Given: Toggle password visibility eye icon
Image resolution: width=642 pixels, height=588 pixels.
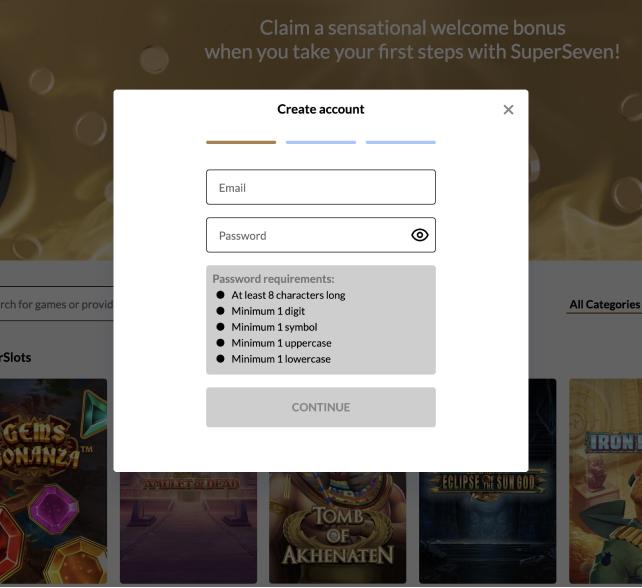Looking at the screenshot, I should click(420, 235).
